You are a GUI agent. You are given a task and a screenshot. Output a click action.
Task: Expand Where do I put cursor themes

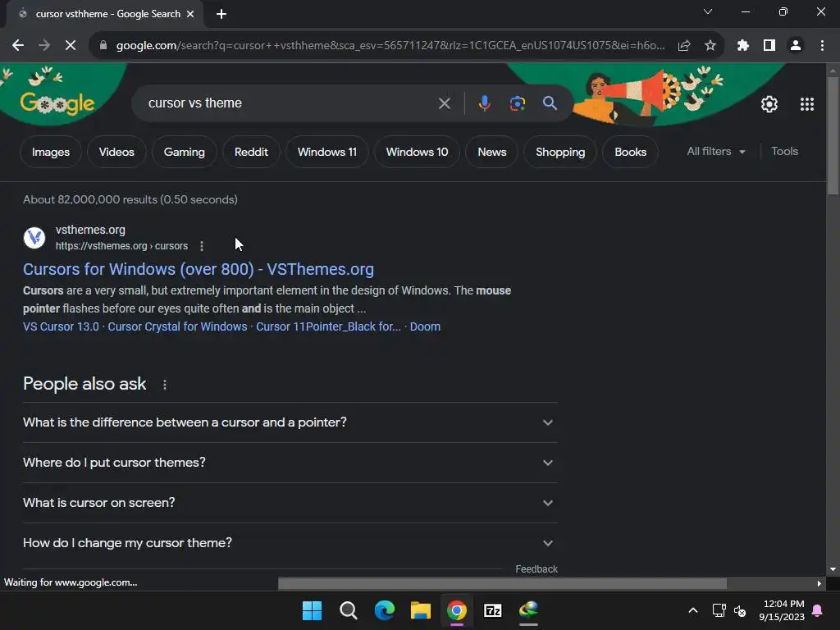pyautogui.click(x=290, y=463)
